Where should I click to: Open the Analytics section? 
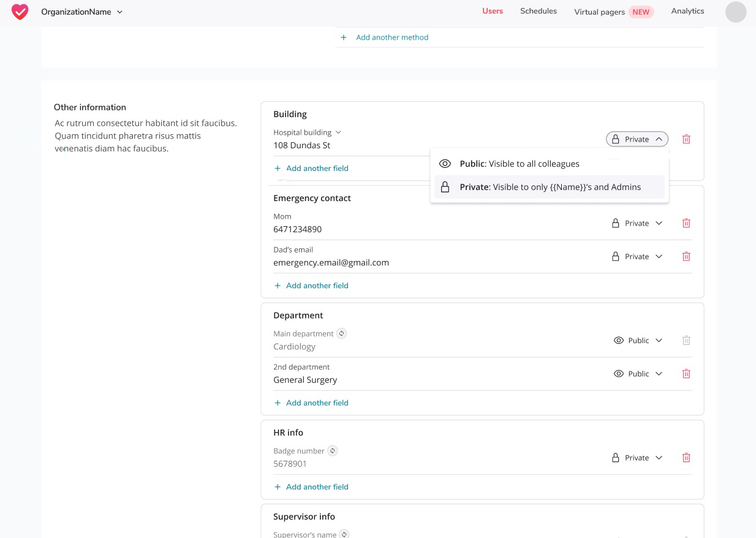[687, 11]
